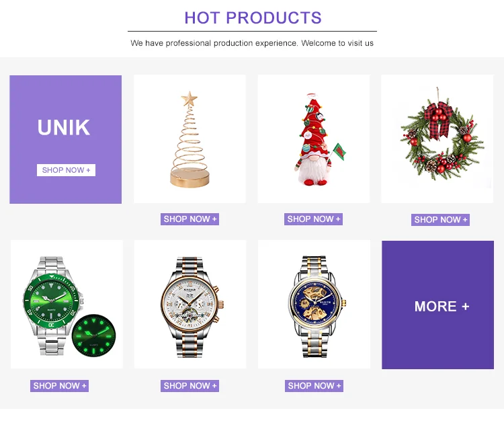Click Shop Now under the rose gold watch
This screenshot has width=504, height=425.
tap(190, 386)
